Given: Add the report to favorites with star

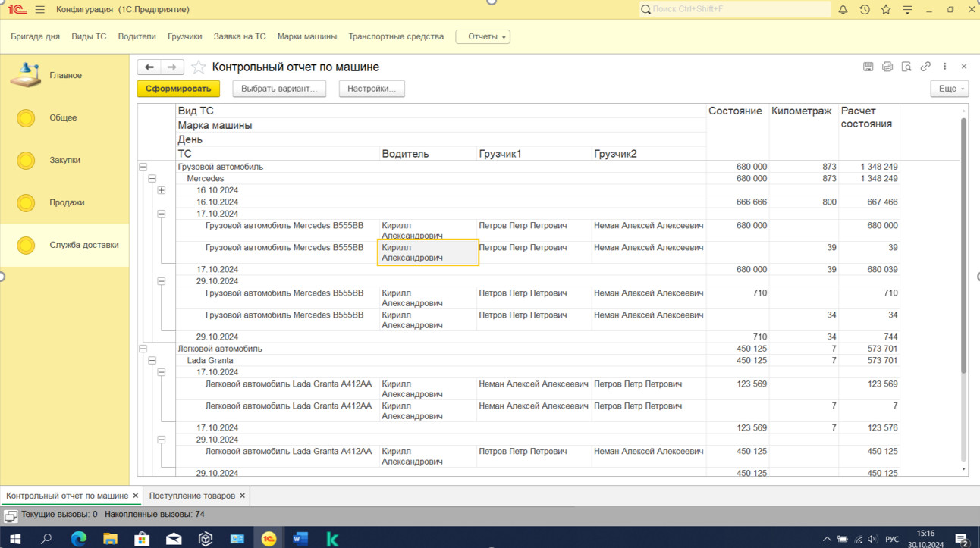Looking at the screenshot, I should [199, 67].
